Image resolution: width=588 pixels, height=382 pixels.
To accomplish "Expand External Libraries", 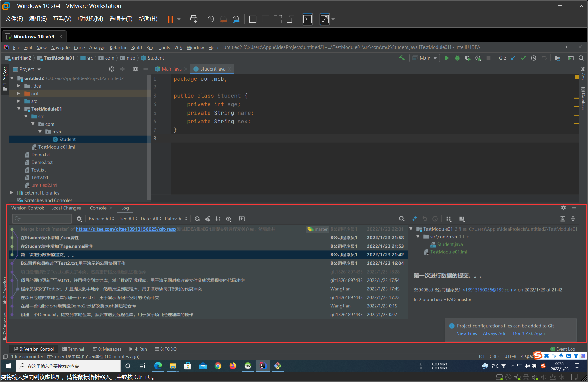I will pos(11,193).
